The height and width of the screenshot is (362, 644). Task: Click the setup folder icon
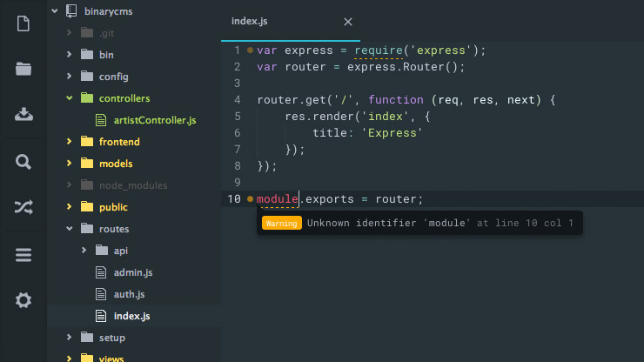[87, 338]
